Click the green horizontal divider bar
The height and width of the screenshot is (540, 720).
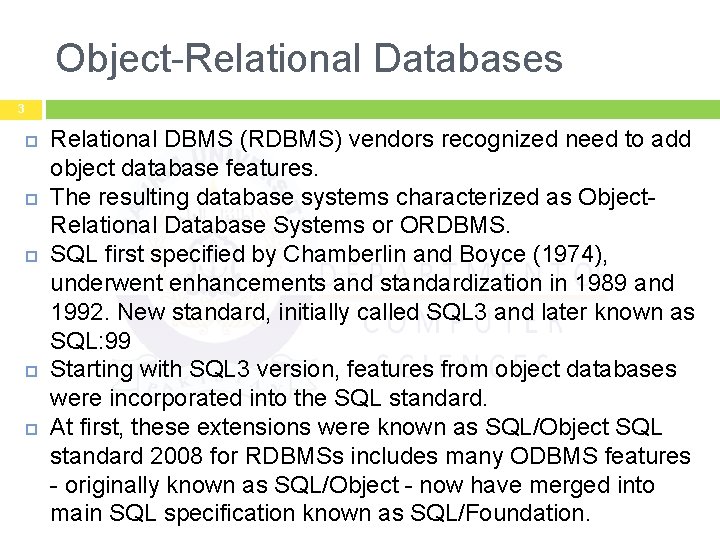tap(382, 109)
